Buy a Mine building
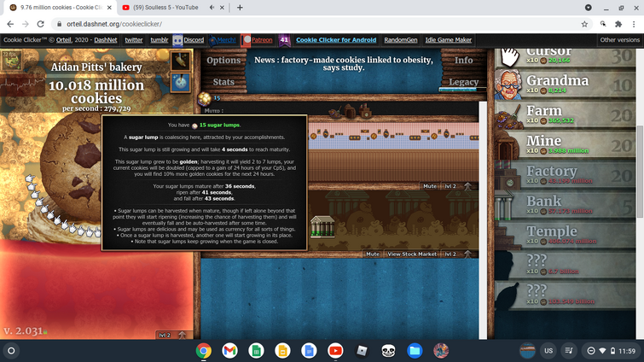 pos(566,144)
